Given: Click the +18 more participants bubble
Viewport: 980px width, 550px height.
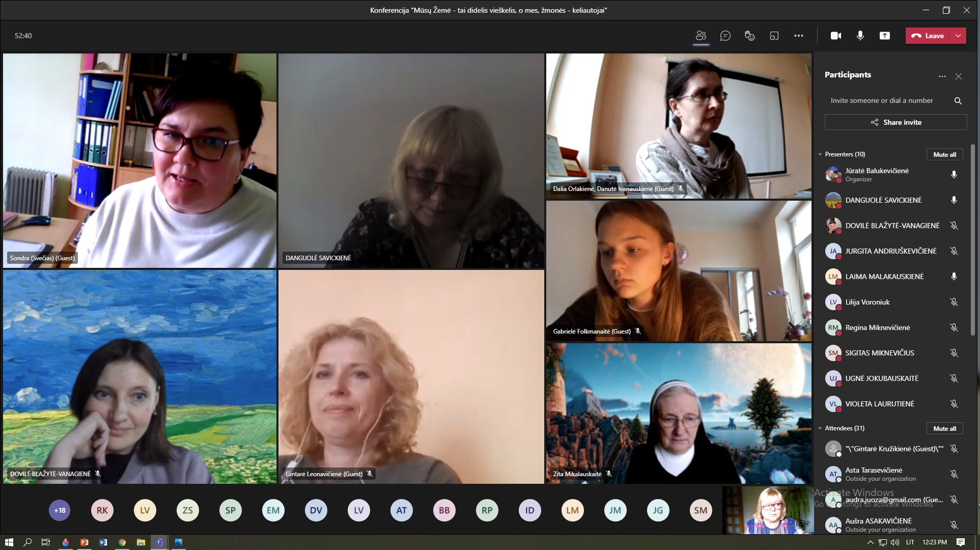Looking at the screenshot, I should coord(60,510).
